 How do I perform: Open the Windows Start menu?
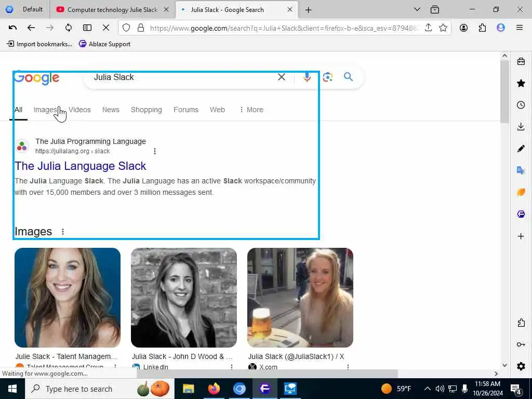12,389
